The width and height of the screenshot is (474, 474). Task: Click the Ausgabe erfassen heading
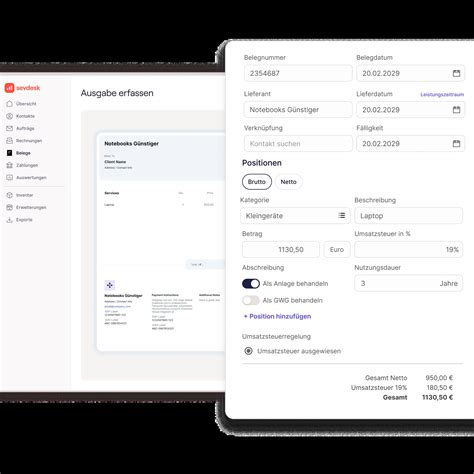pos(117,93)
